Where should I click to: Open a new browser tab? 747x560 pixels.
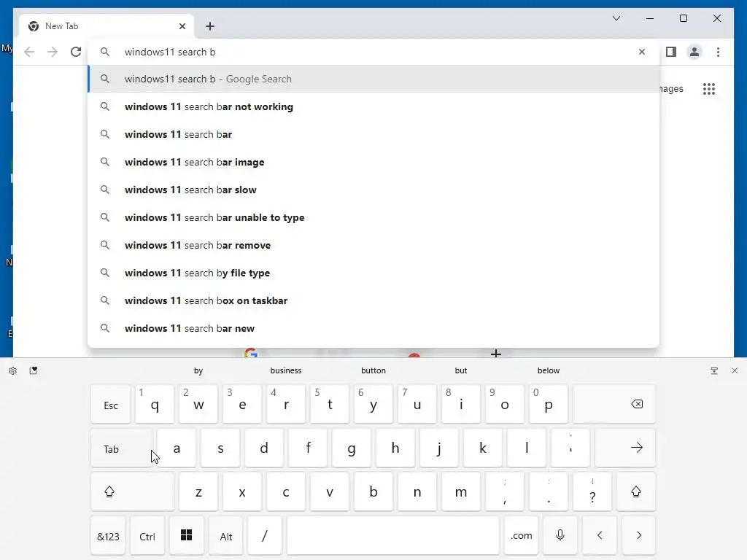point(210,26)
